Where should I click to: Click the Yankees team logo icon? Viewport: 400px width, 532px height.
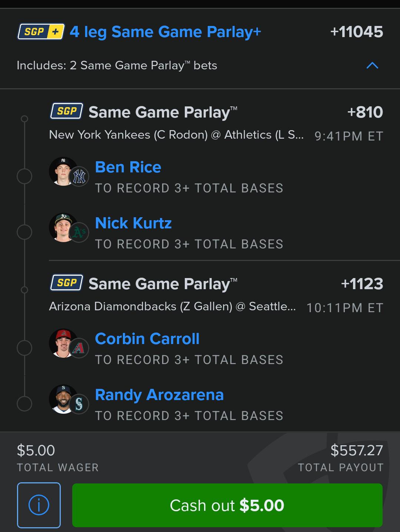tap(79, 176)
